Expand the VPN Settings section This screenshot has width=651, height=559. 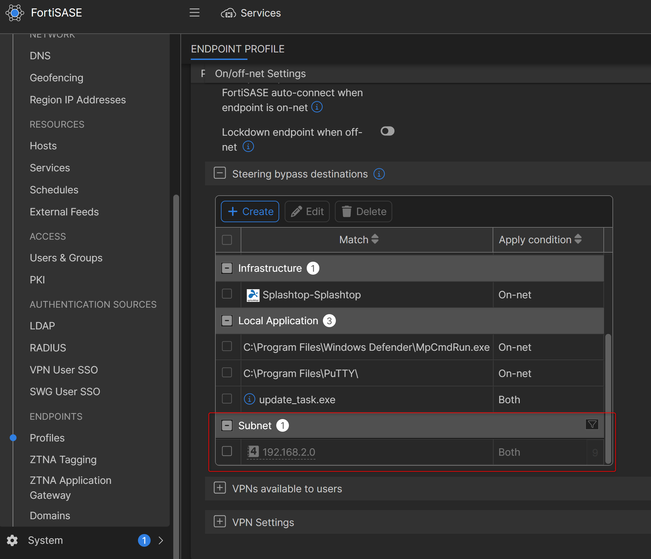coord(220,522)
